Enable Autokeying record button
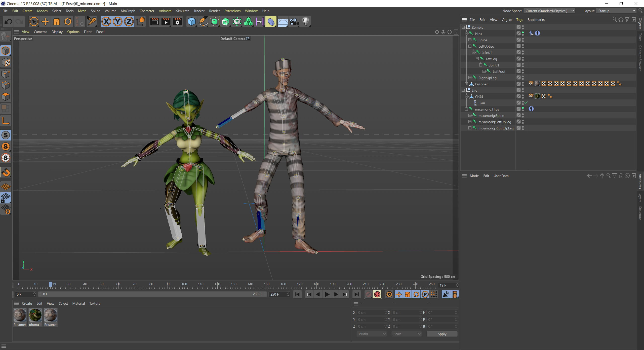 coord(377,294)
